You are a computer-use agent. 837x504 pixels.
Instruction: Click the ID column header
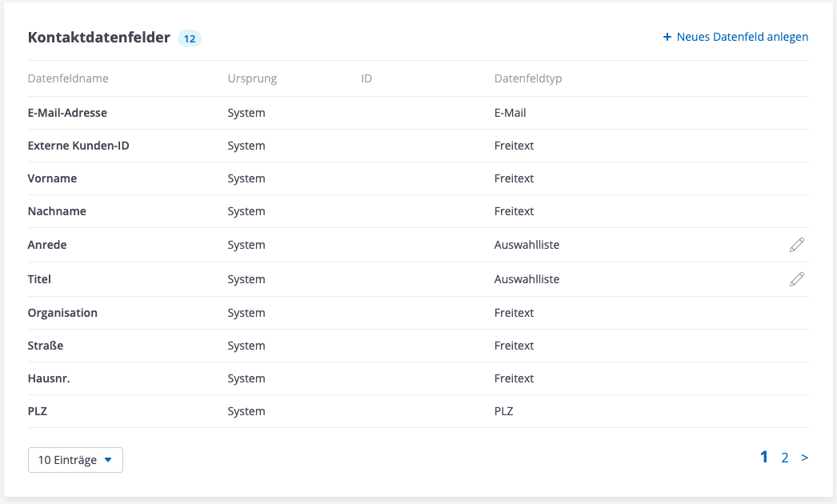(366, 78)
